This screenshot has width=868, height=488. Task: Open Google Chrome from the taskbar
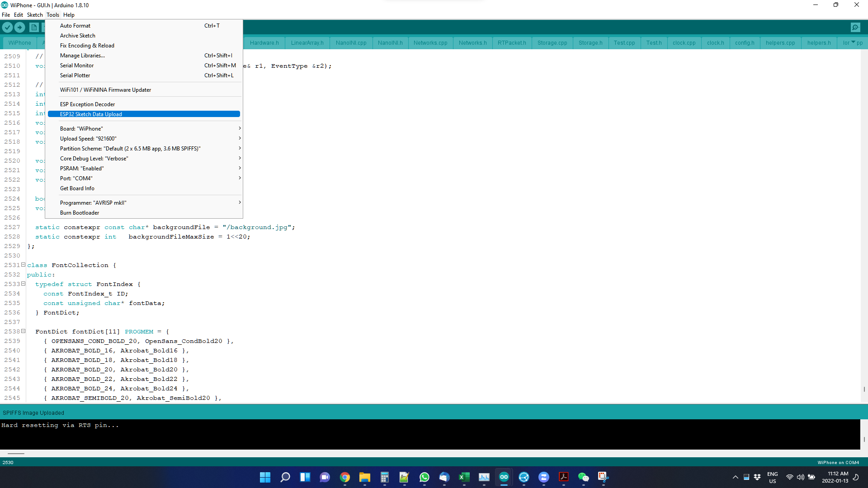click(345, 477)
